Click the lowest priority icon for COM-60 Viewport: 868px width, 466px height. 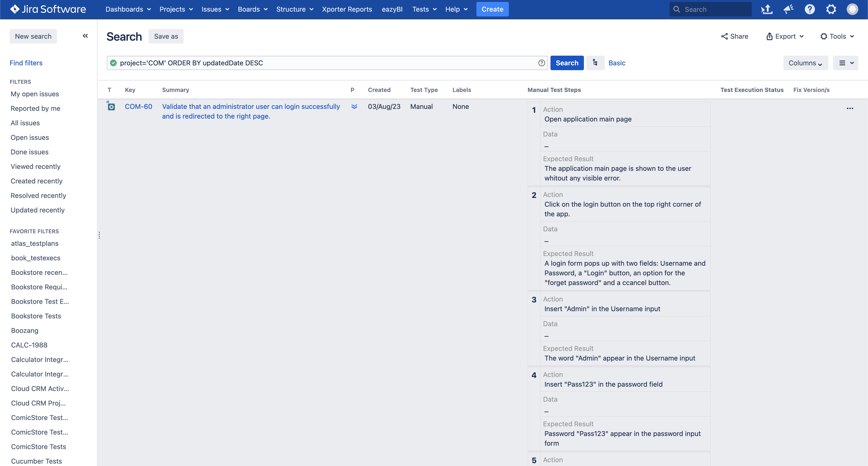click(354, 106)
